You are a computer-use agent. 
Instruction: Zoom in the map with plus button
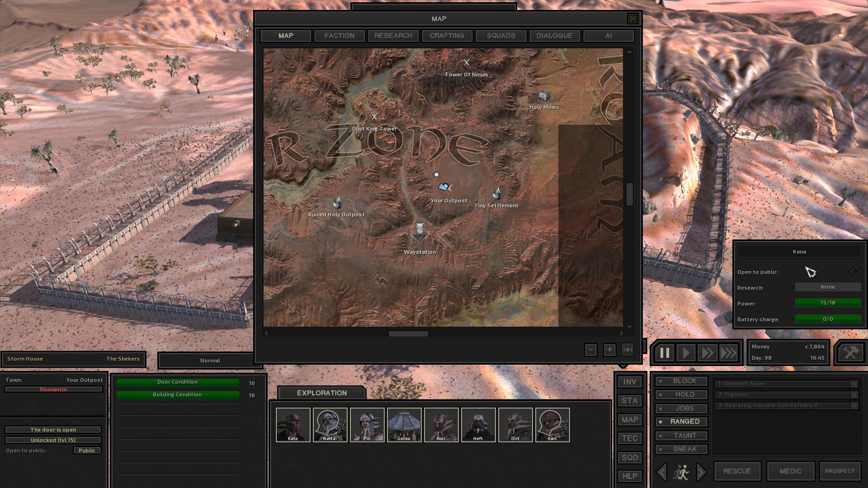coord(609,350)
